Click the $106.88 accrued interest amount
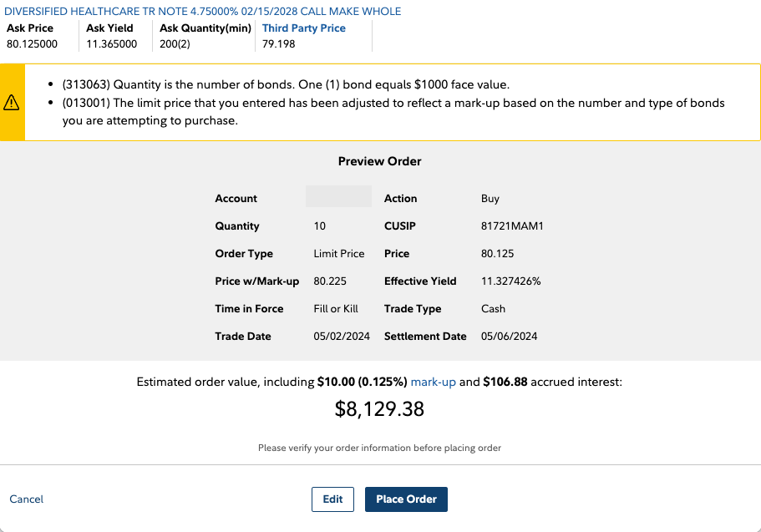The image size is (761, 532). click(x=505, y=382)
